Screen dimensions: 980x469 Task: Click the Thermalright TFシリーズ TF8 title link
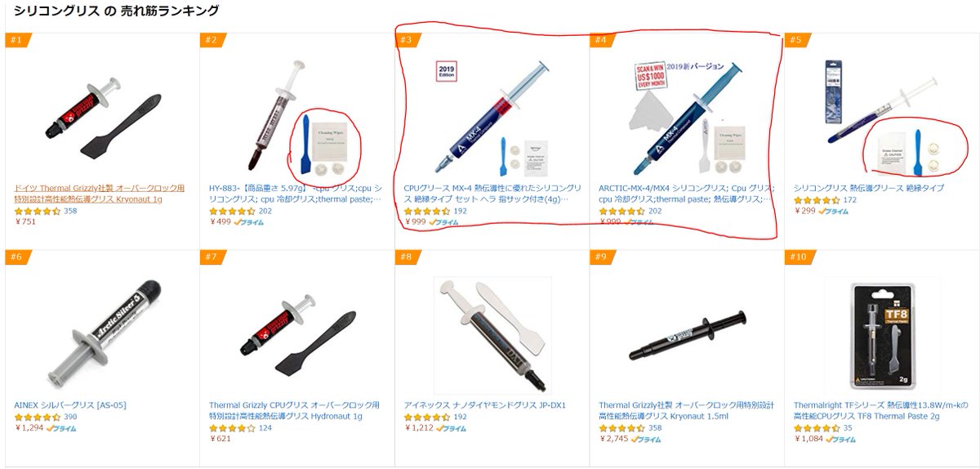[880, 410]
